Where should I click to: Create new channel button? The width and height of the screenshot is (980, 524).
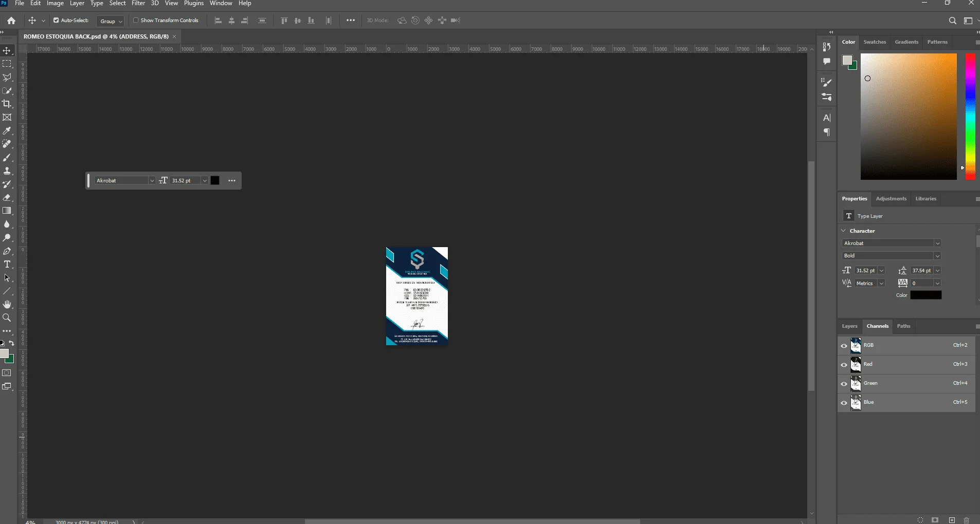(x=952, y=520)
